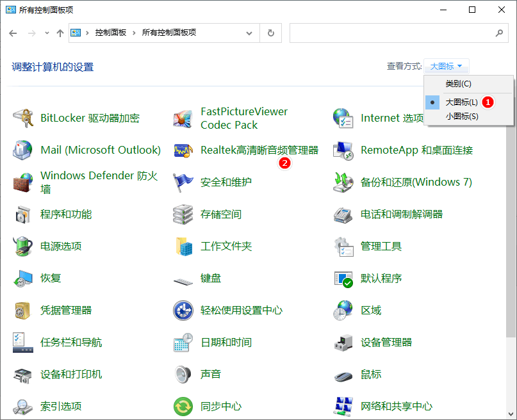Open the 轻松使用设置中心 icon
Viewport: 517px width, 420px height.
click(183, 310)
